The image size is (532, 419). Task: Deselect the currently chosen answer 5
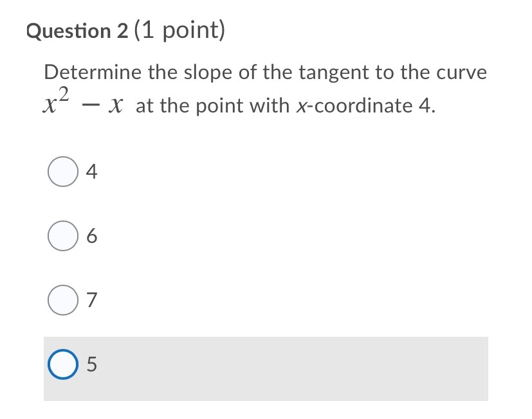62,365
